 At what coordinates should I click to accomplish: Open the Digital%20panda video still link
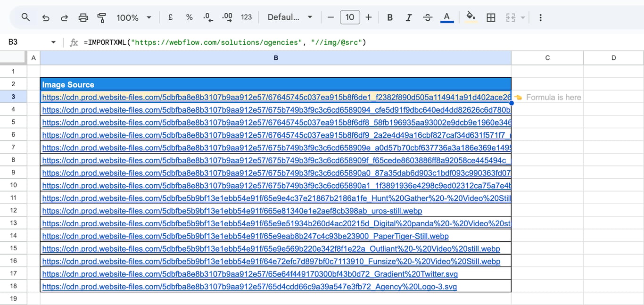(276, 223)
